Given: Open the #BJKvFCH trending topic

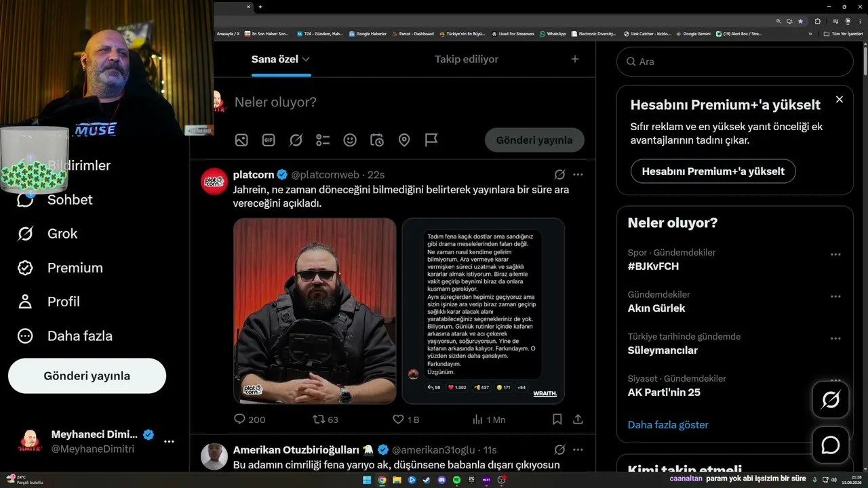Looking at the screenshot, I should 653,266.
